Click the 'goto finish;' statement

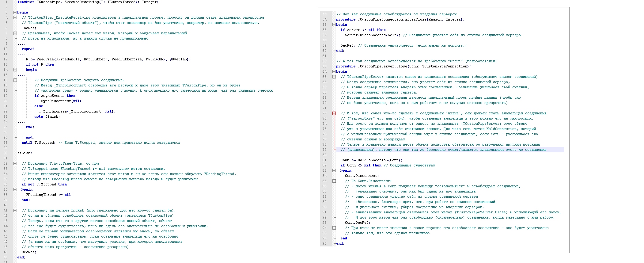pos(47,117)
